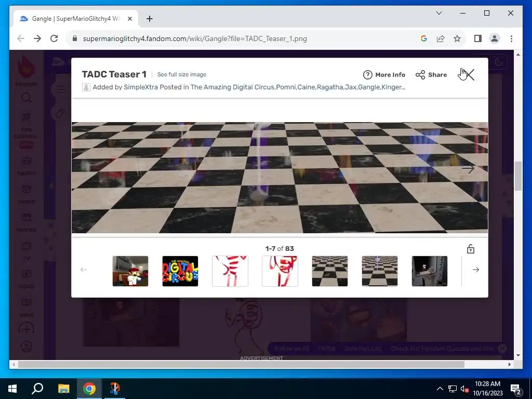
Task: Click the Google icon in address bar
Action: tap(424, 38)
